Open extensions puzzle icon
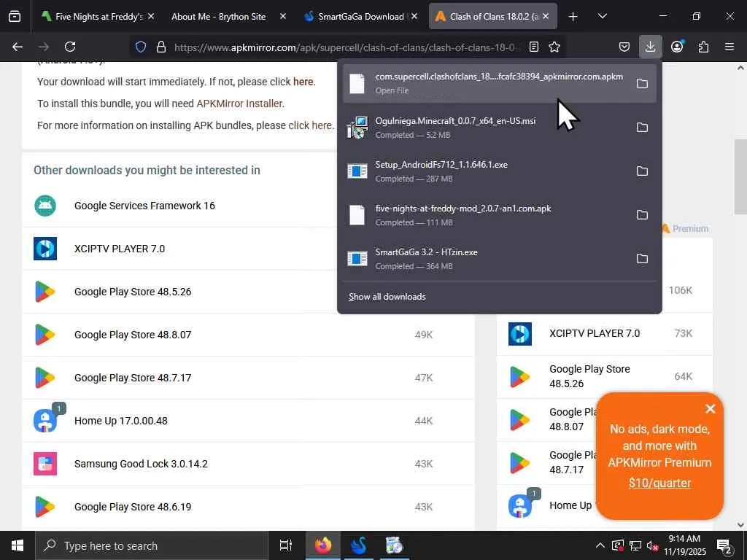The height and width of the screenshot is (560, 747). (x=703, y=47)
